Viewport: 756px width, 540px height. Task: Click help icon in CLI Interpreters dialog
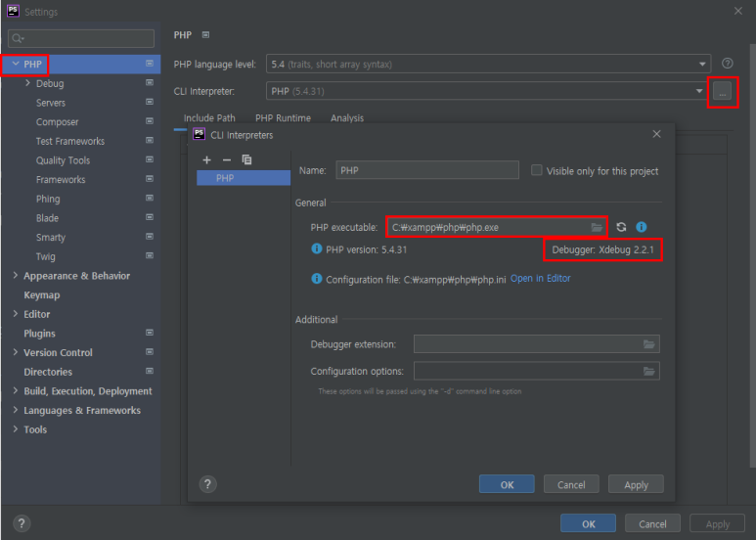207,484
